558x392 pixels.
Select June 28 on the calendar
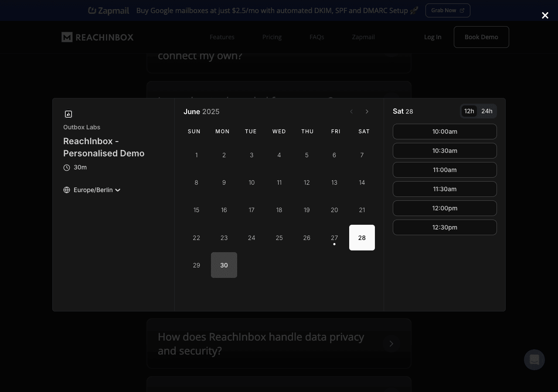[x=362, y=238]
